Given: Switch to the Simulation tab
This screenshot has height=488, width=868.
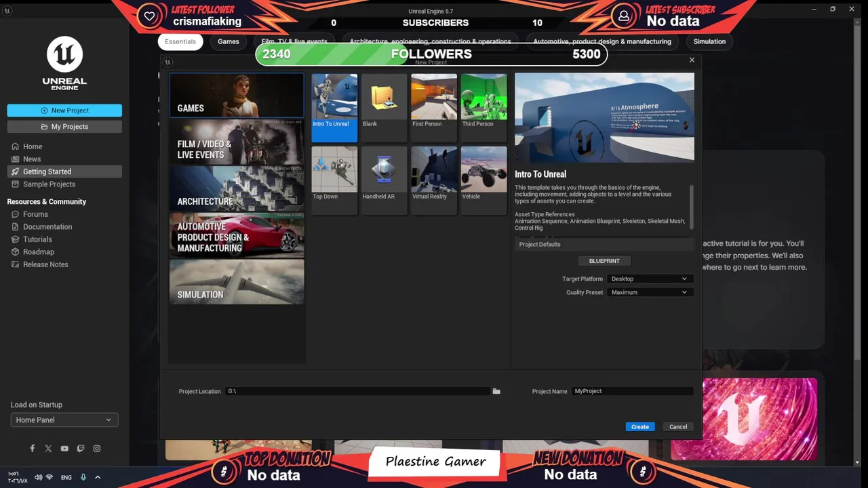Looking at the screenshot, I should click(709, 41).
